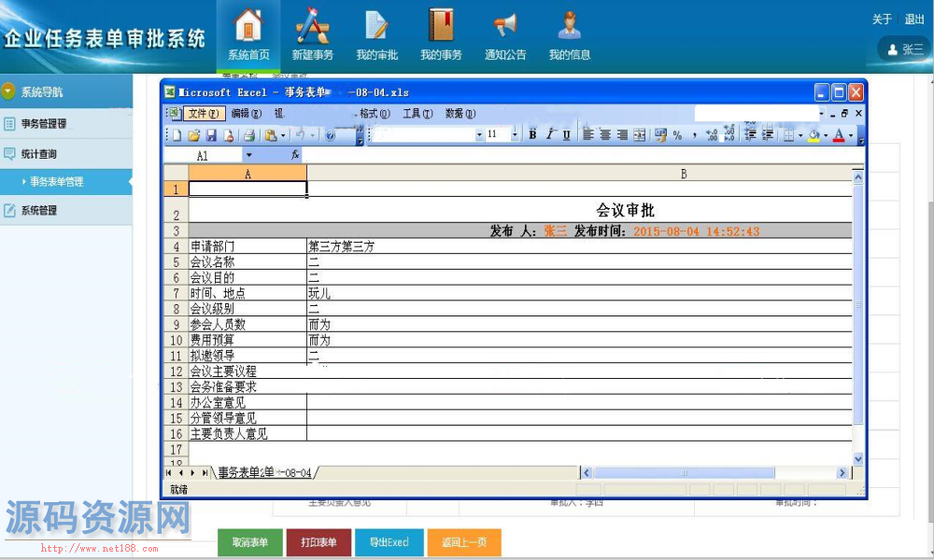Apply Percent style format
This screenshot has width=934, height=560.
pyautogui.click(x=677, y=135)
